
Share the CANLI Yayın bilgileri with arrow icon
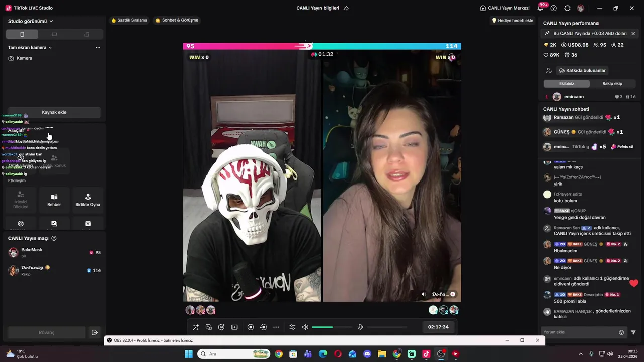click(346, 8)
